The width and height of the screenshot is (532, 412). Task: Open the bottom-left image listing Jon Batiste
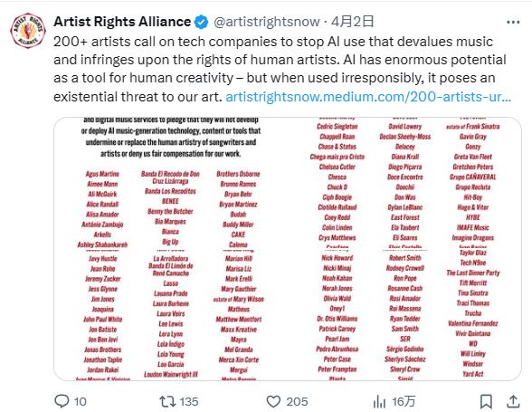click(171, 315)
